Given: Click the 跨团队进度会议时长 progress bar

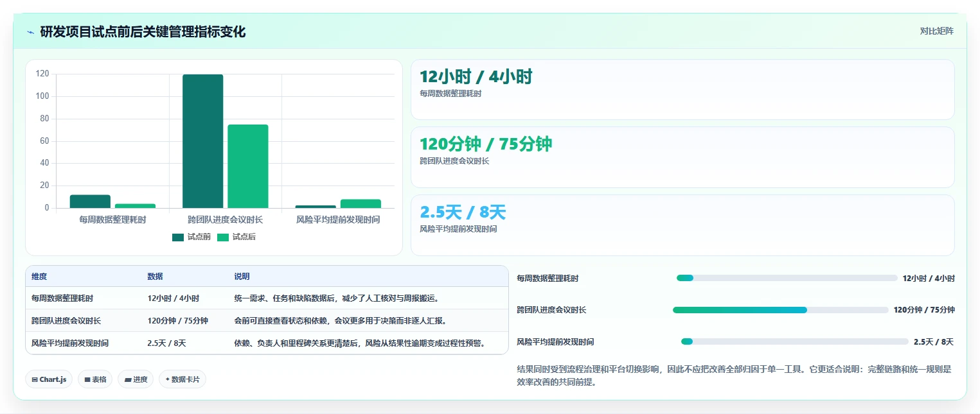Looking at the screenshot, I should [780, 310].
